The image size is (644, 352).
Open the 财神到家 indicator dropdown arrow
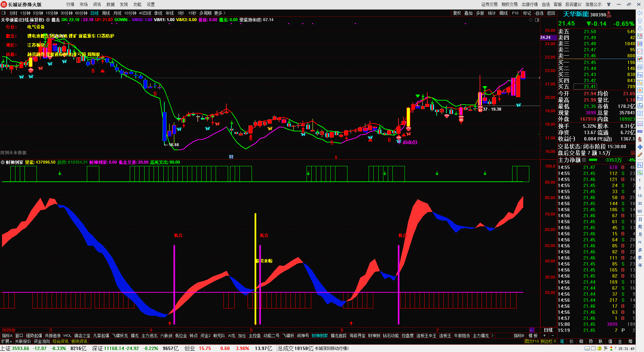[x=3, y=162]
